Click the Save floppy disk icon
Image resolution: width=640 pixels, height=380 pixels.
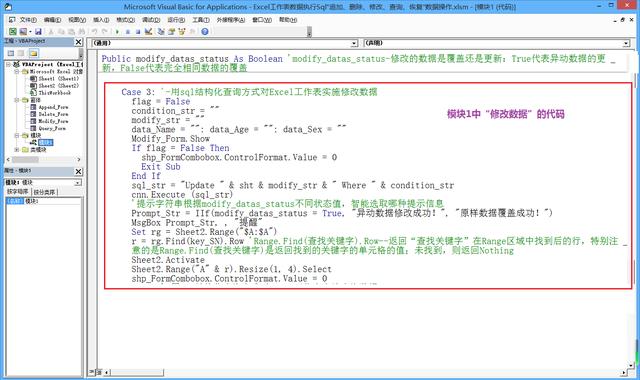coord(38,31)
